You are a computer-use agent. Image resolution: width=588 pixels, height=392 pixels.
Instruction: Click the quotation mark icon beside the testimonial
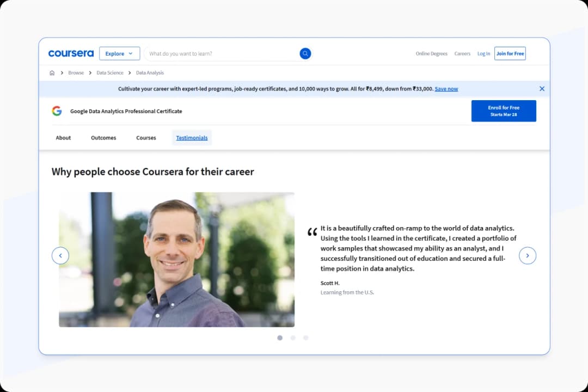tap(312, 231)
